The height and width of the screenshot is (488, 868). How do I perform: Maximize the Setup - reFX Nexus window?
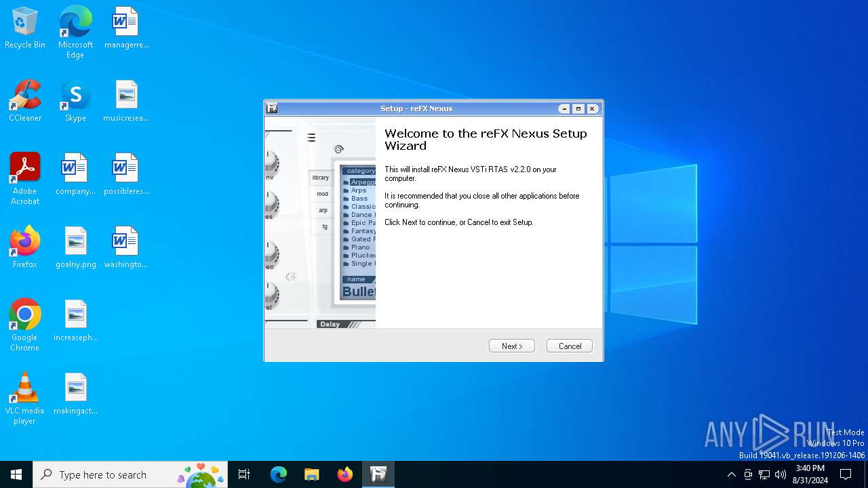pos(578,108)
